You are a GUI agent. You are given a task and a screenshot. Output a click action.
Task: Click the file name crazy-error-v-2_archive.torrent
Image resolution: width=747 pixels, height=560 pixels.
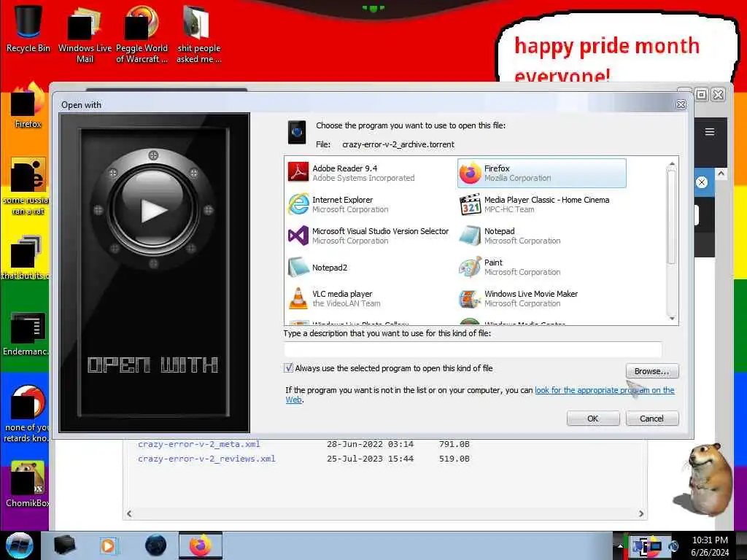click(x=398, y=144)
